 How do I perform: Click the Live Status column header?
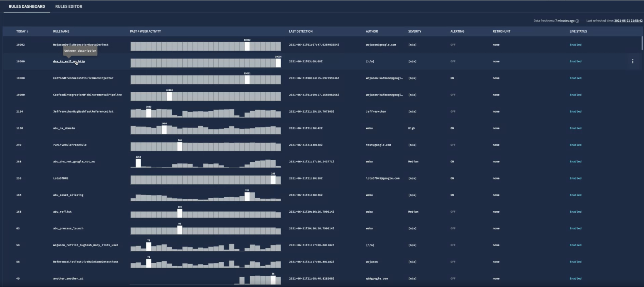pos(578,32)
